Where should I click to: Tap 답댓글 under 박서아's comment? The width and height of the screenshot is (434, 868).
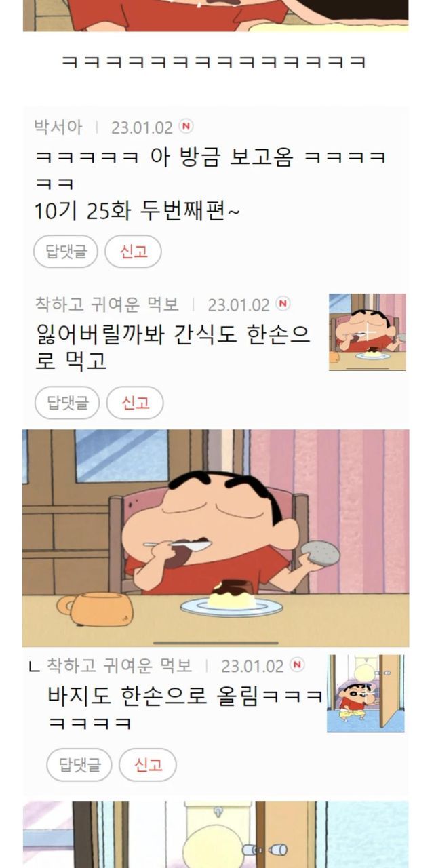coord(66,252)
